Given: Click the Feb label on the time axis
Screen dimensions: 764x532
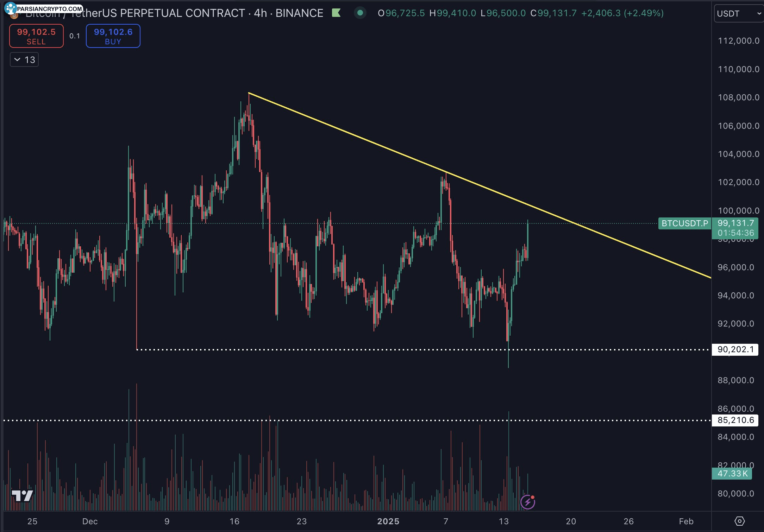Looking at the screenshot, I should pyautogui.click(x=686, y=521).
